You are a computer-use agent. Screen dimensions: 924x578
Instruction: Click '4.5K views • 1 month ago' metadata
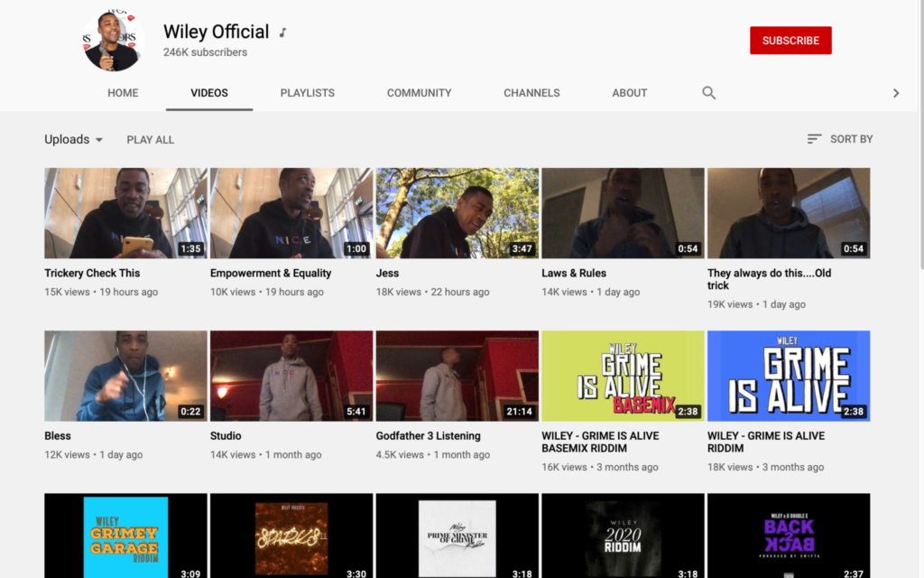(432, 455)
